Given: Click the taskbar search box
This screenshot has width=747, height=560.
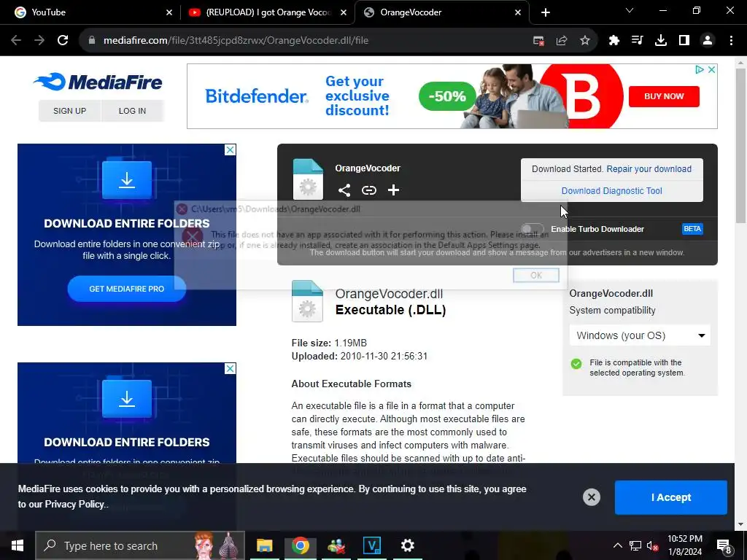Looking at the screenshot, I should pos(140,545).
